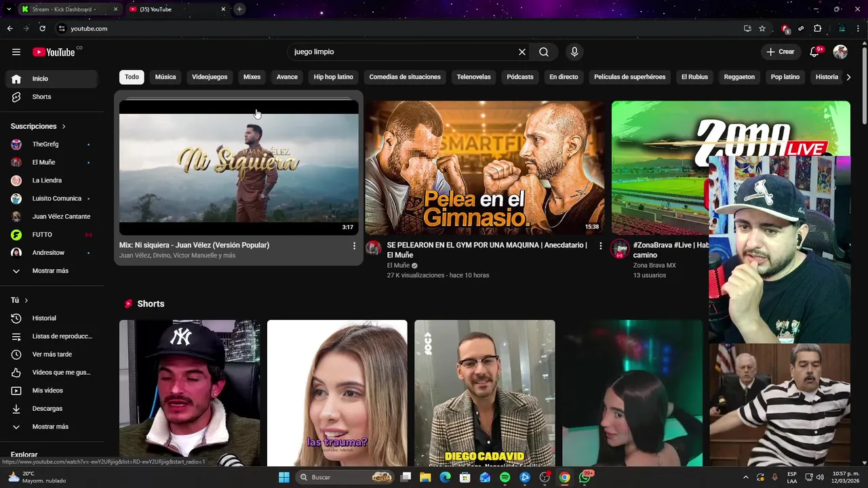Screen dimensions: 868x488
Task: Open the Diego Cadavid short
Action: [485, 393]
